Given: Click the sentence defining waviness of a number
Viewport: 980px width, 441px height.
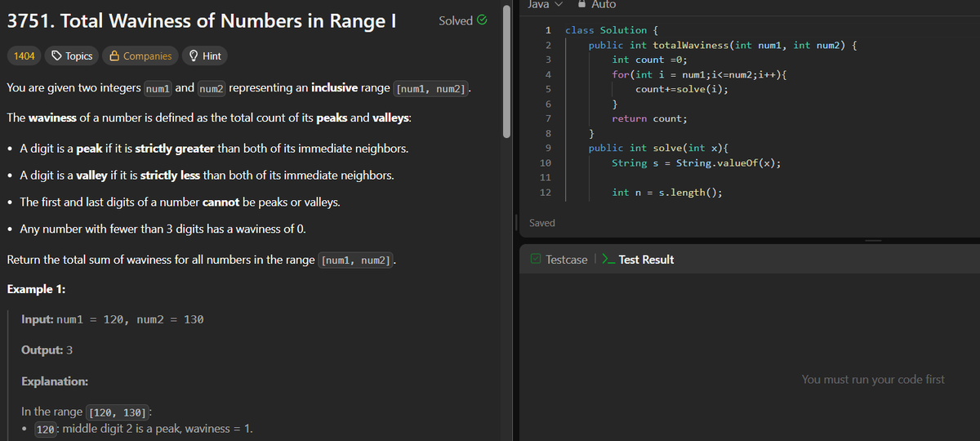Looking at the screenshot, I should (209, 118).
